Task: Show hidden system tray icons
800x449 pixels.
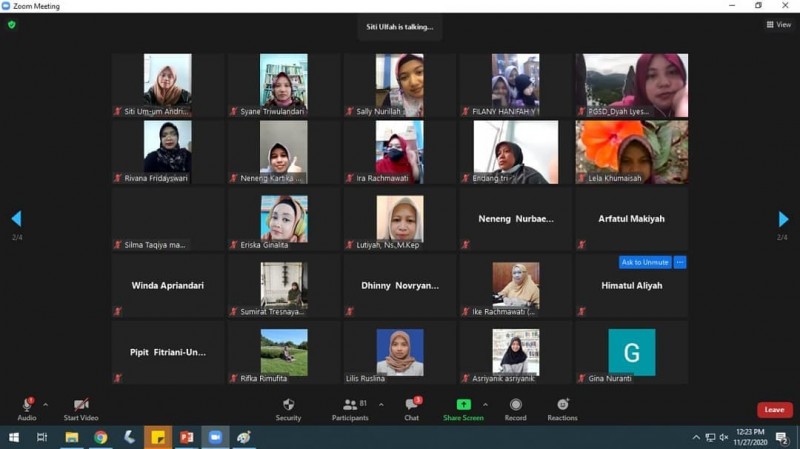Action: tap(696, 437)
